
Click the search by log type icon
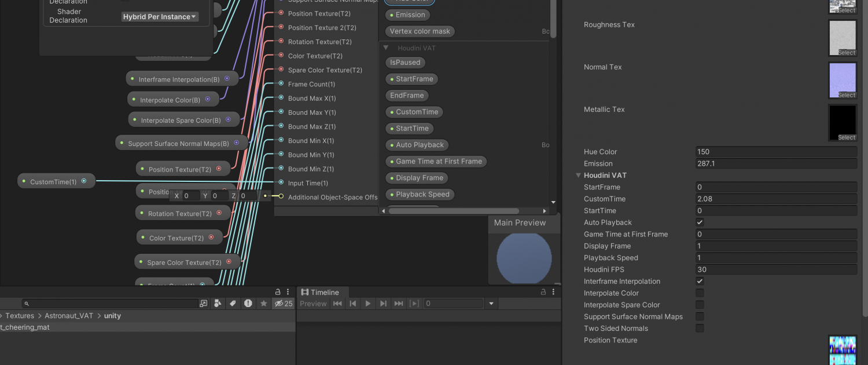[x=248, y=304]
